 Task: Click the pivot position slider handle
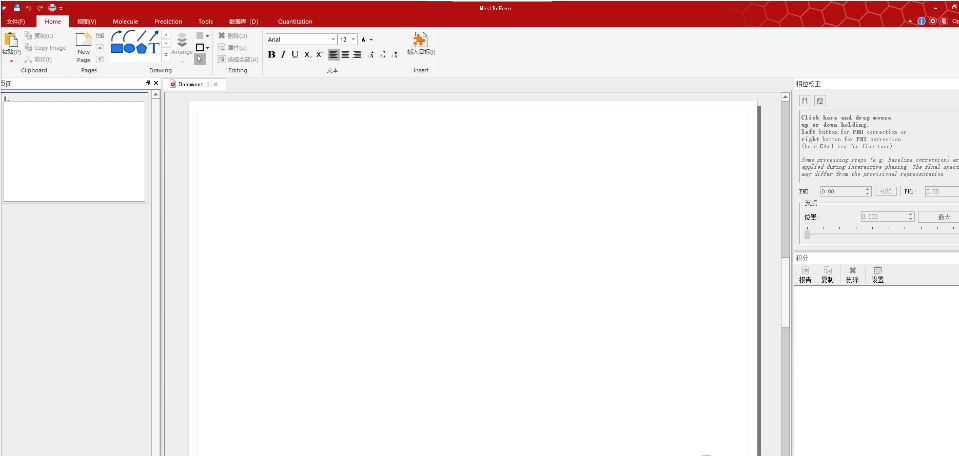807,234
